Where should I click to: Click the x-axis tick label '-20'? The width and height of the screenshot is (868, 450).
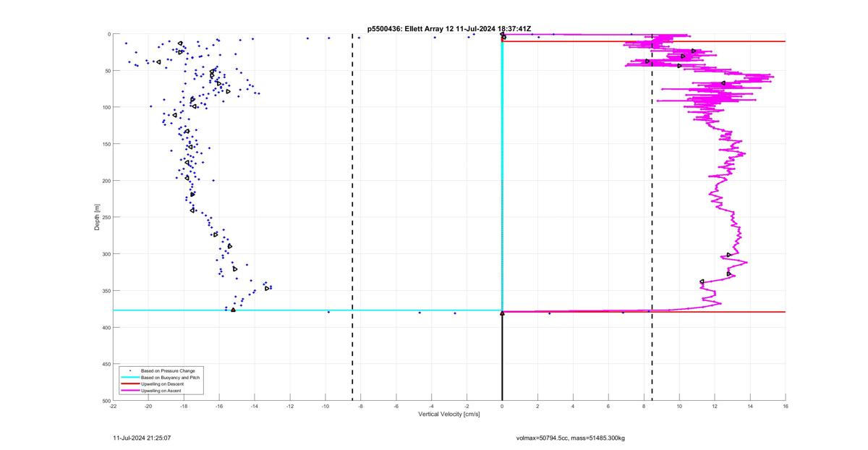tap(148, 406)
